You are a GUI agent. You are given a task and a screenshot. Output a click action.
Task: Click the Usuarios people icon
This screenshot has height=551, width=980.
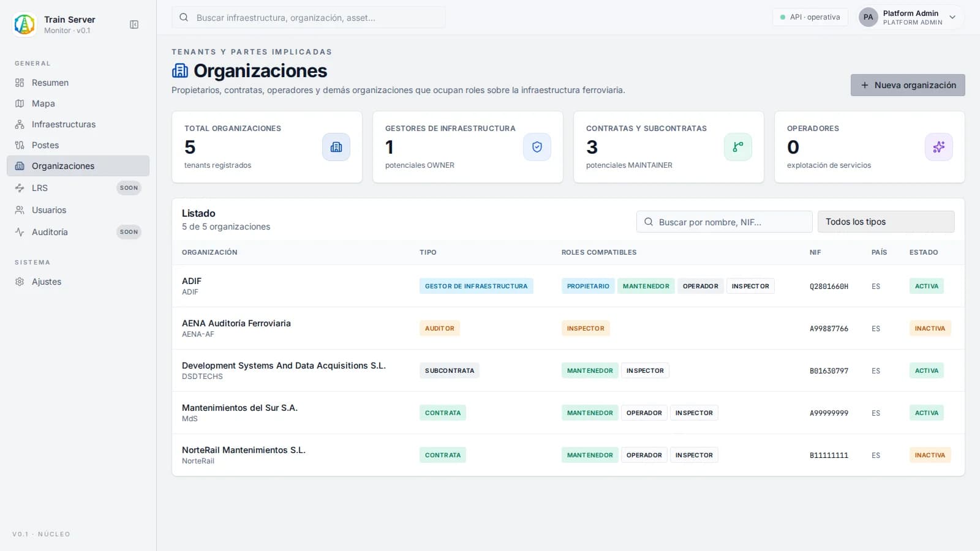click(20, 210)
